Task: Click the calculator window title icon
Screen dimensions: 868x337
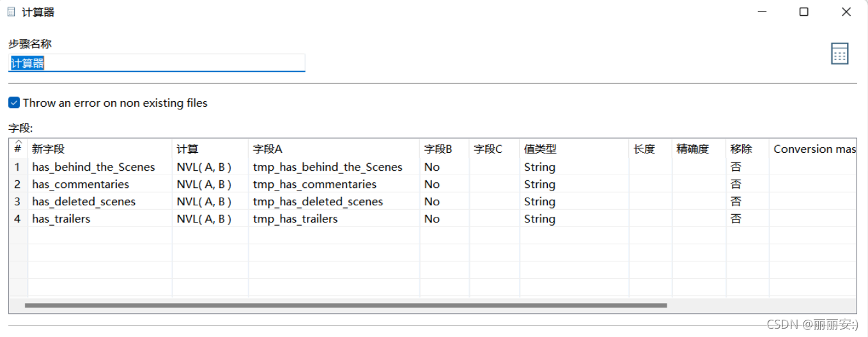Action: click(x=12, y=12)
